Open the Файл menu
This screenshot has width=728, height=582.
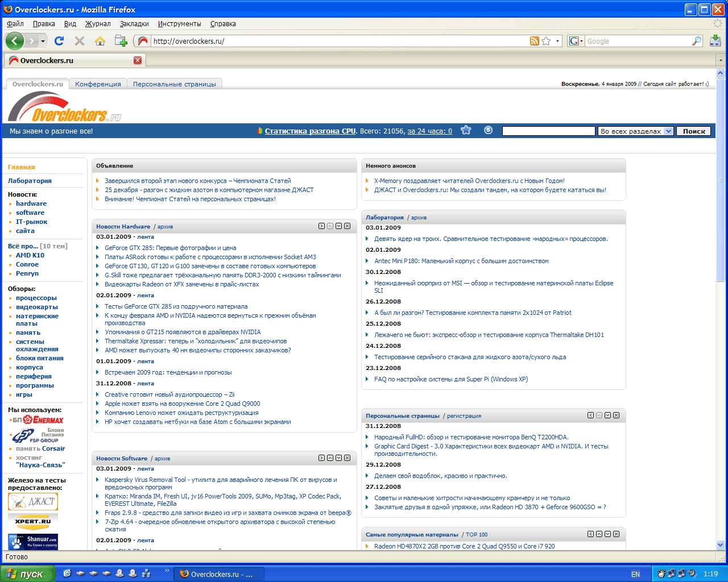point(15,24)
